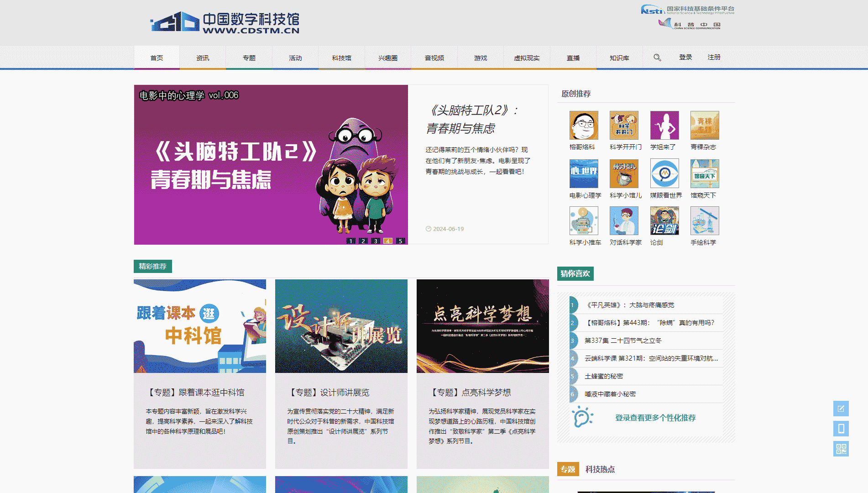The height and width of the screenshot is (493, 868).
Task: Click the 中国数字科技馆 site logo
Action: pyautogui.click(x=225, y=22)
